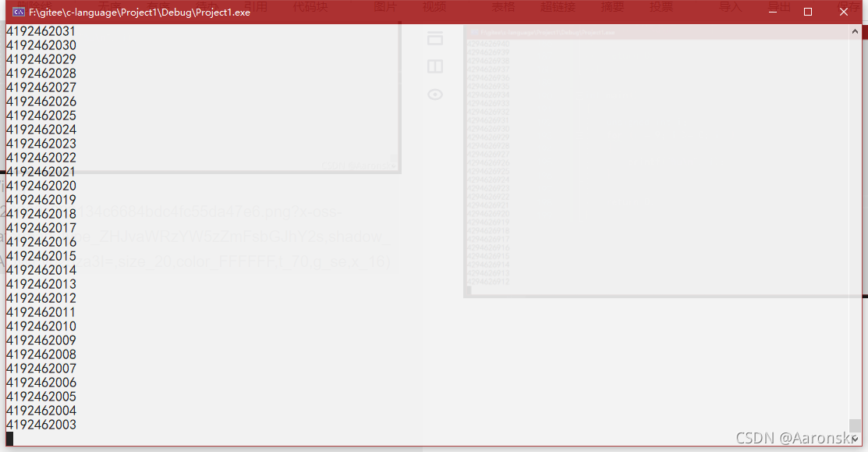
Task: Click the output line 4192462030
Action: [x=41, y=45]
